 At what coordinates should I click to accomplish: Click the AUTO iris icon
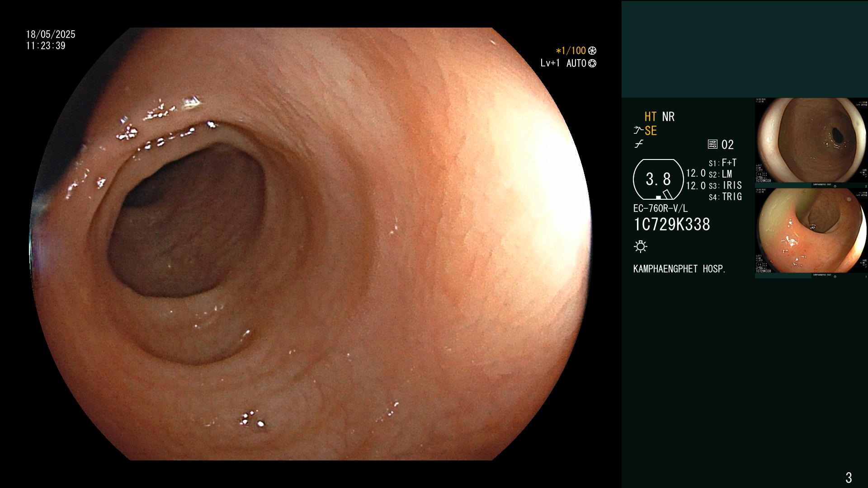pos(592,63)
